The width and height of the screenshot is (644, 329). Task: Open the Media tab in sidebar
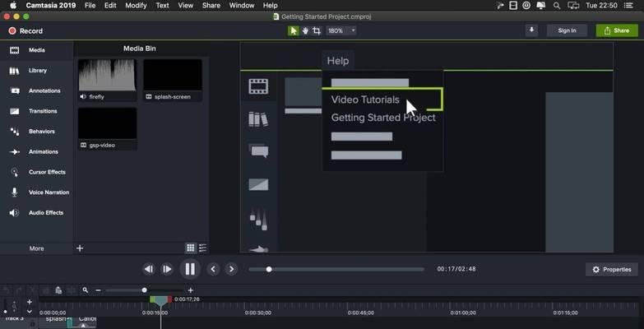point(36,50)
